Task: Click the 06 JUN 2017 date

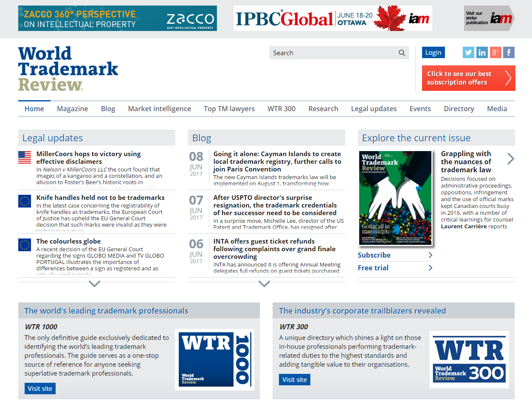Action: click(x=196, y=251)
